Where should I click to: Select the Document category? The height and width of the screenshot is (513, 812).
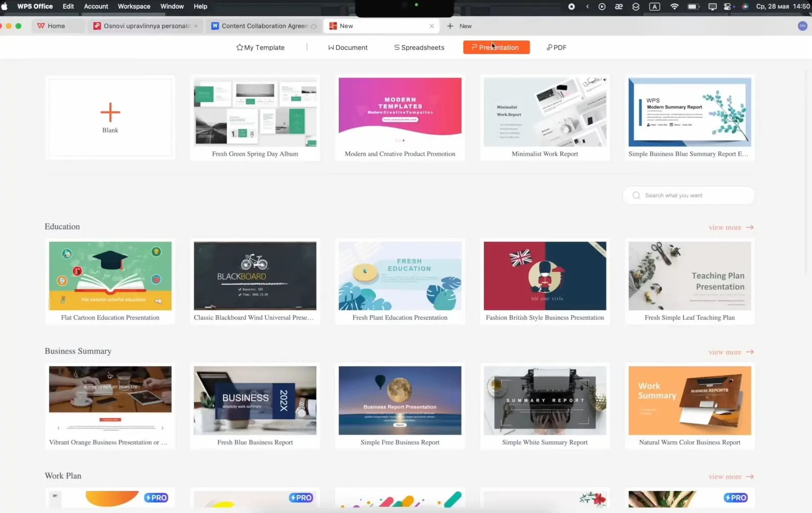coord(347,48)
